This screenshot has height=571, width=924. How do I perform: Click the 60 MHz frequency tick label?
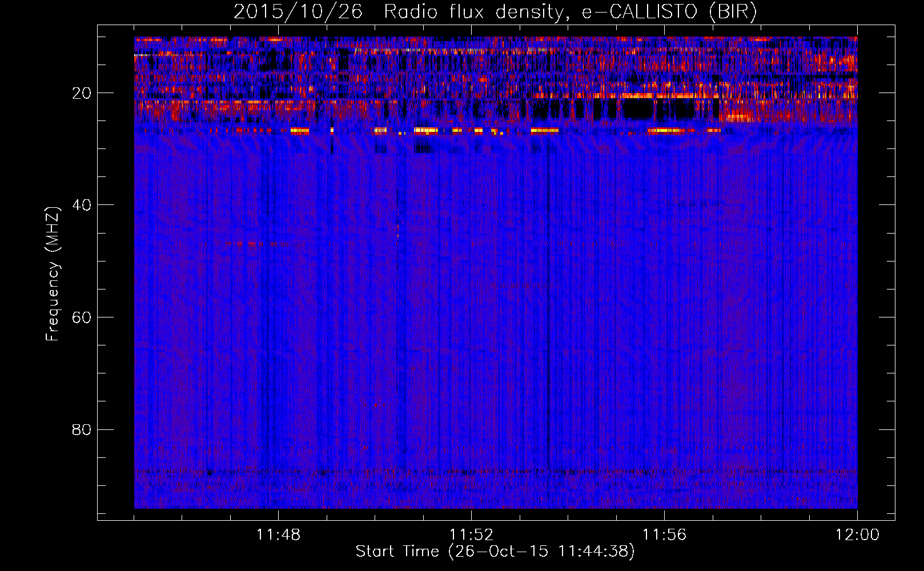82,317
